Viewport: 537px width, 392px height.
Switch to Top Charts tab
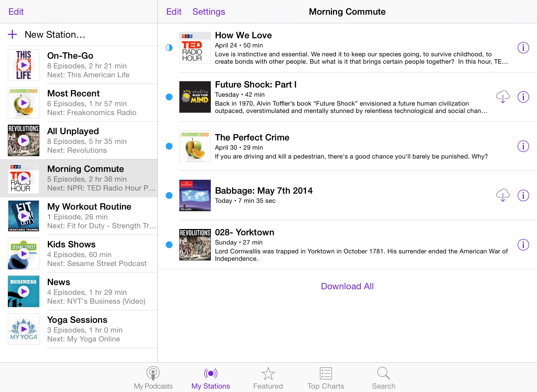326,378
